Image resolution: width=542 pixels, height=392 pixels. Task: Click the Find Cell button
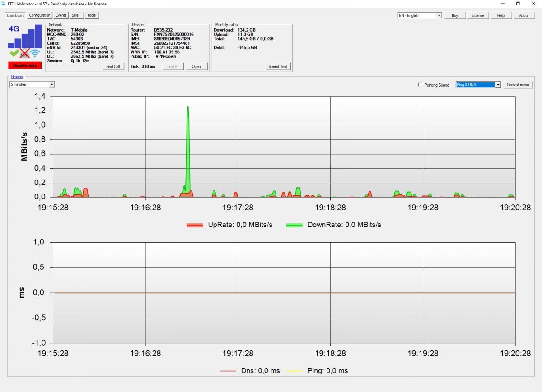[x=113, y=66]
